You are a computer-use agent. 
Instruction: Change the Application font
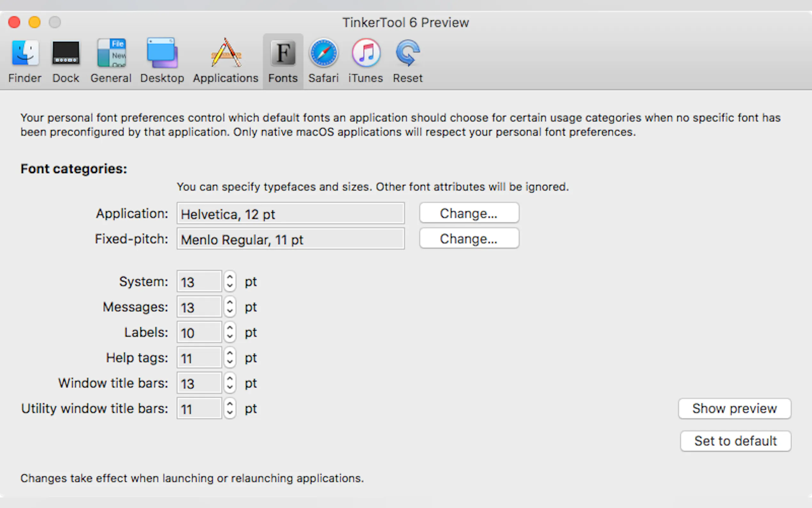tap(469, 213)
